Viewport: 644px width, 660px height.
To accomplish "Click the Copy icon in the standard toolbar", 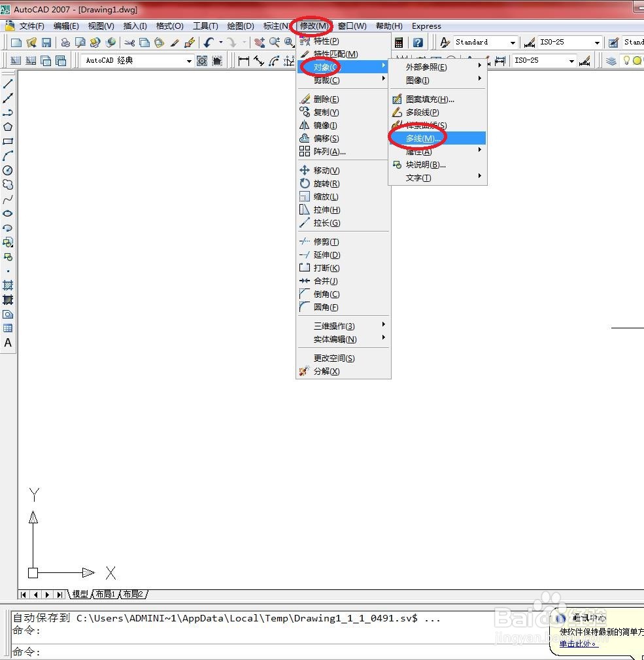I will 144,42.
